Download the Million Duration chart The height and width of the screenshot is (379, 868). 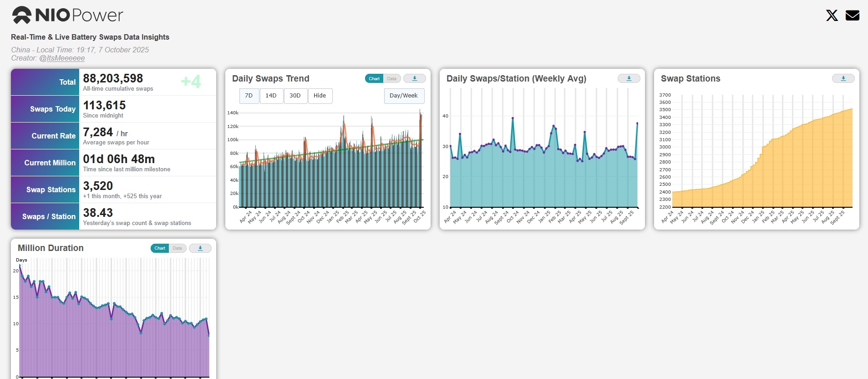200,248
